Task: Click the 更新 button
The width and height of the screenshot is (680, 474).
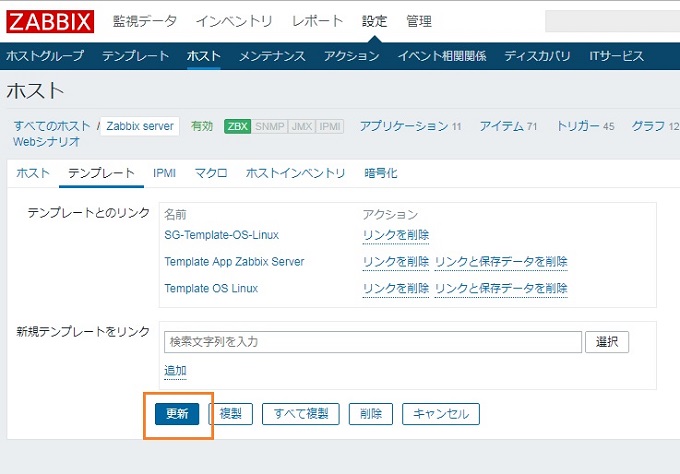Action: tap(177, 414)
